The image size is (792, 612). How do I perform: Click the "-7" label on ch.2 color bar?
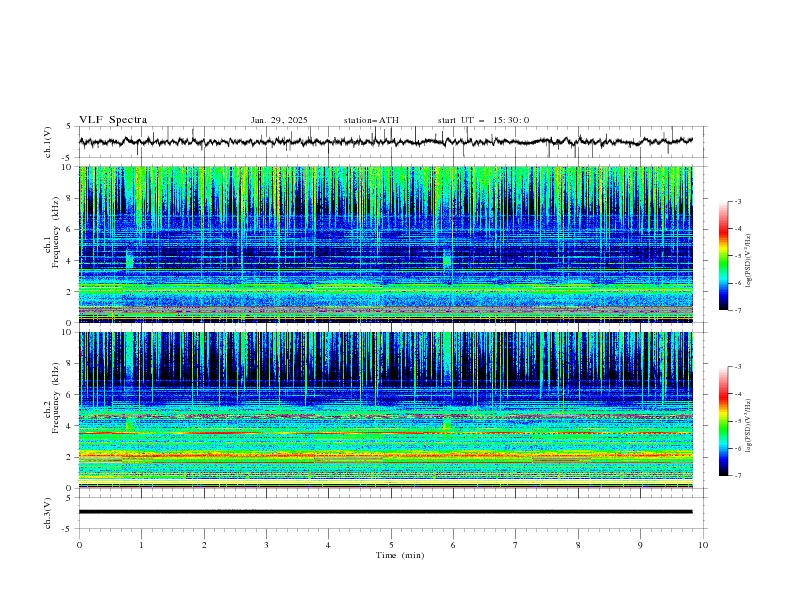[737, 476]
